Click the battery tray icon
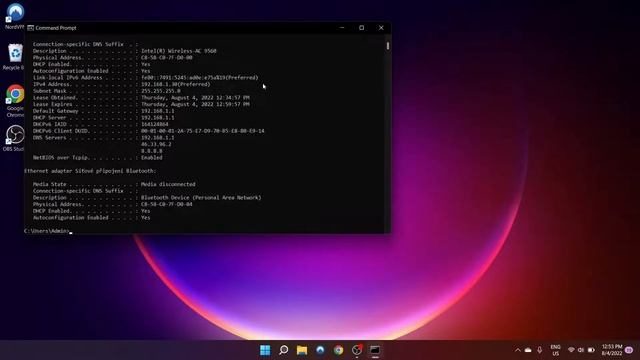The height and width of the screenshot is (360, 640). point(591,350)
